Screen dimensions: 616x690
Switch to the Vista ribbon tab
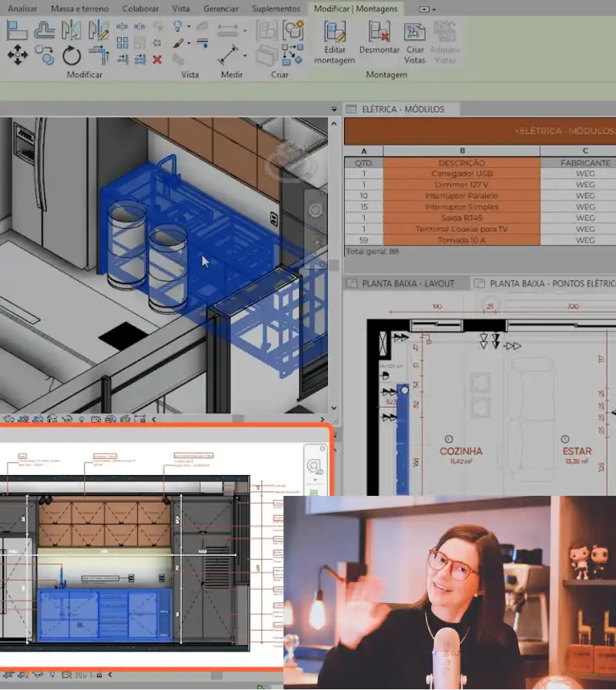pyautogui.click(x=181, y=8)
